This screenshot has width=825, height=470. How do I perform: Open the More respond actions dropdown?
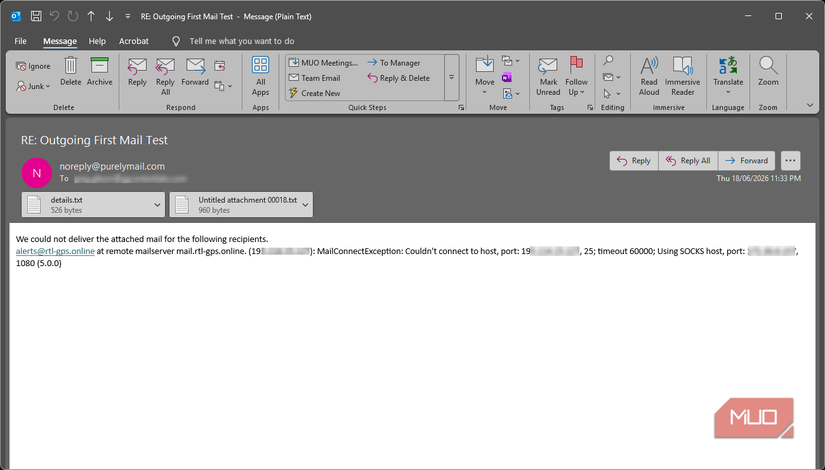pyautogui.click(x=223, y=86)
